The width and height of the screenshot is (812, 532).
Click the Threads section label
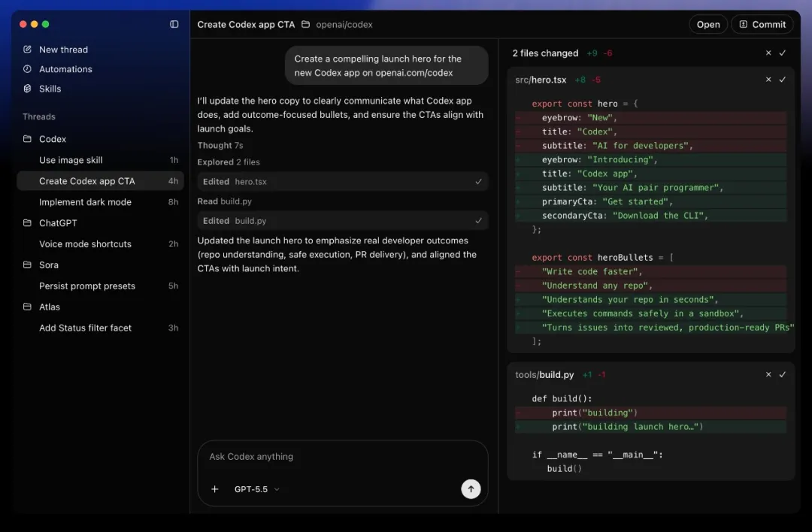tap(39, 116)
